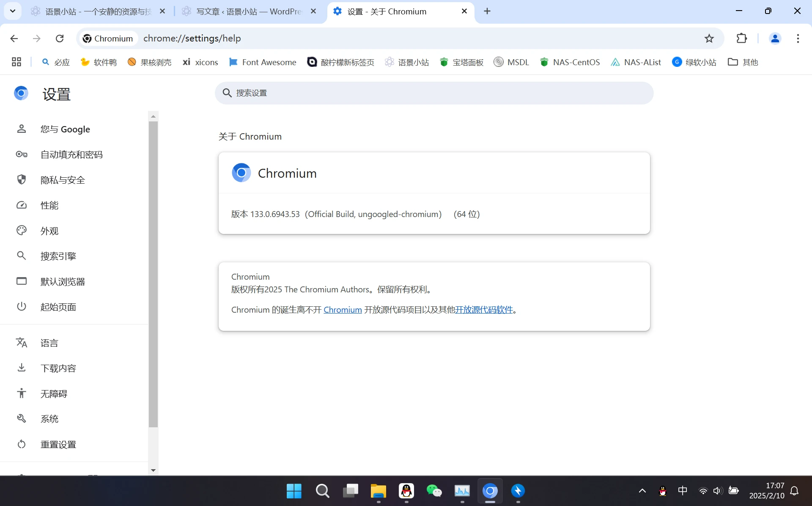This screenshot has height=506, width=812.
Task: Go back with the browser back arrow
Action: [x=14, y=38]
